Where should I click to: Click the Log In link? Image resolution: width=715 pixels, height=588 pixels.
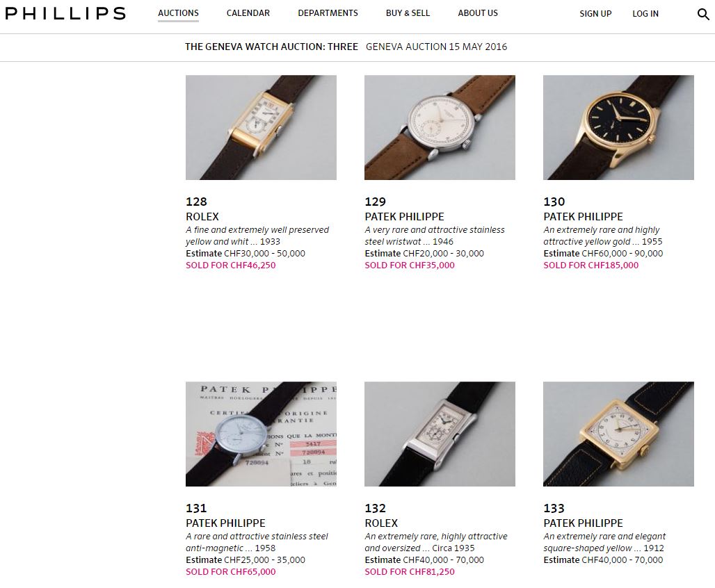tap(645, 14)
